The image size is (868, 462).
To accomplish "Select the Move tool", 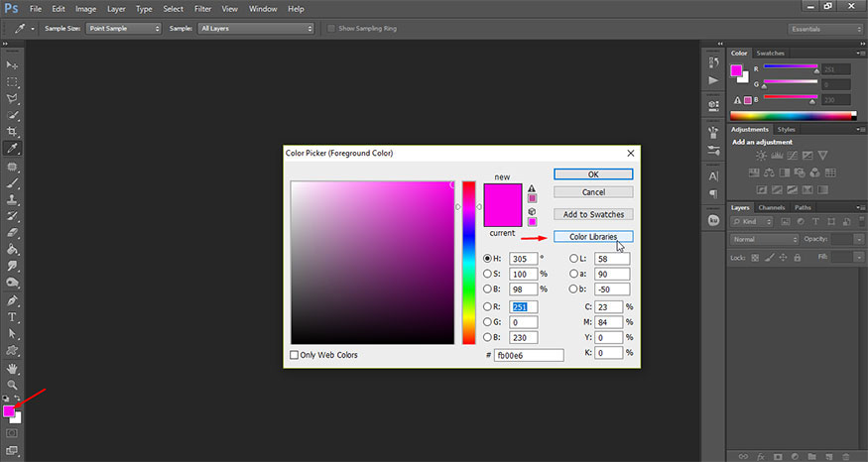I will tap(13, 64).
